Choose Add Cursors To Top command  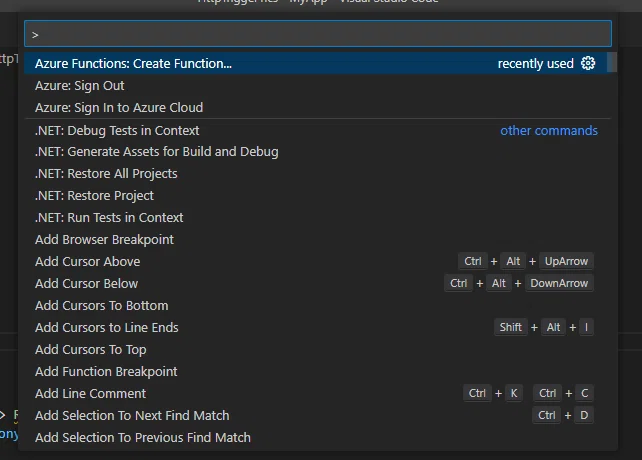click(x=315, y=349)
